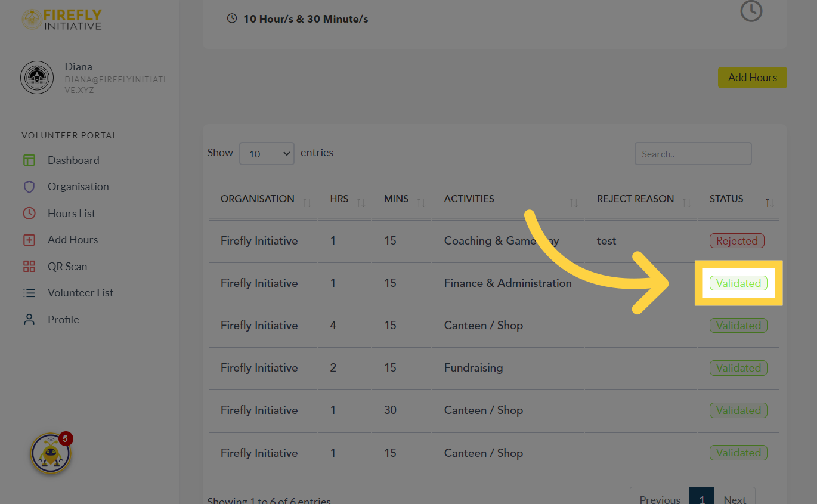Sort the table by HRS column
Image resolution: width=817 pixels, height=504 pixels.
click(363, 202)
